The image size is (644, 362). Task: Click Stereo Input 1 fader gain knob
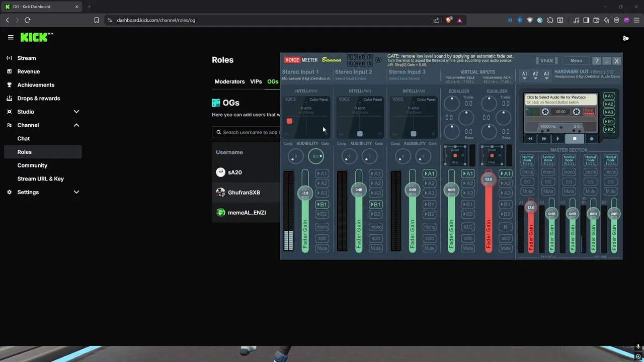305,193
